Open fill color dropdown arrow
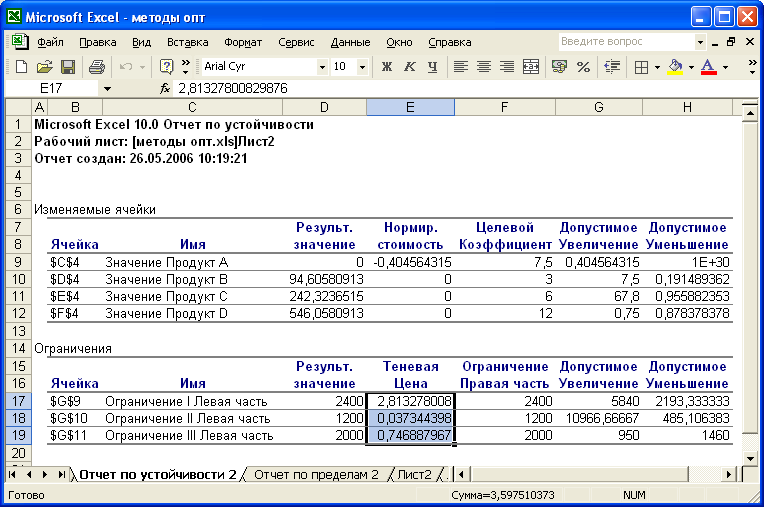Screen dimensions: 764x507 coord(691,67)
